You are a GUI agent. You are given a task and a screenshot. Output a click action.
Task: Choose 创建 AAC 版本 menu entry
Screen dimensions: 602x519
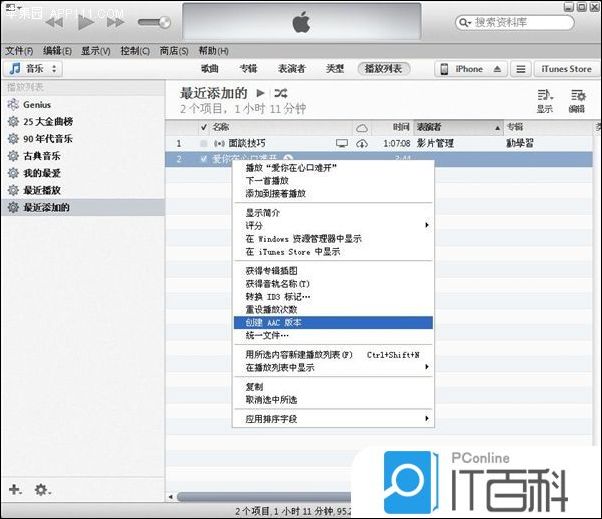(x=333, y=322)
